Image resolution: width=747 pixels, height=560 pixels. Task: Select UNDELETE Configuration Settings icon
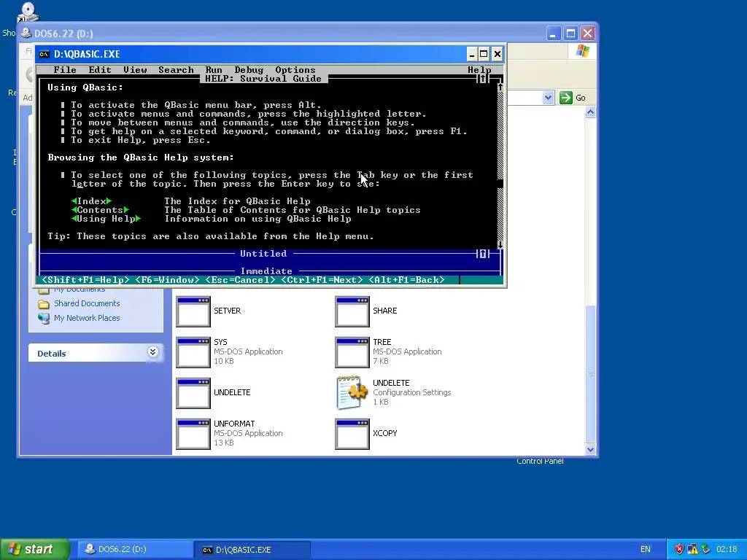click(352, 393)
